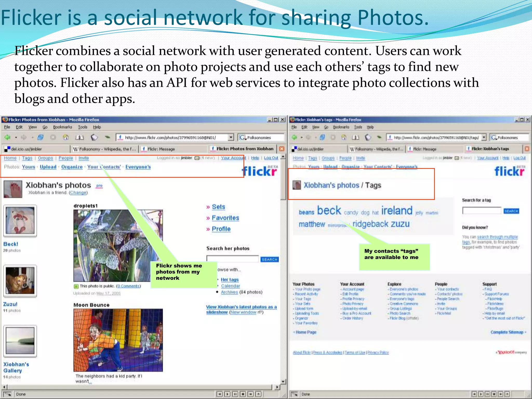Click the Google search engine icon in left browser
Viewport: 532px width, 399px height.
tap(242, 137)
